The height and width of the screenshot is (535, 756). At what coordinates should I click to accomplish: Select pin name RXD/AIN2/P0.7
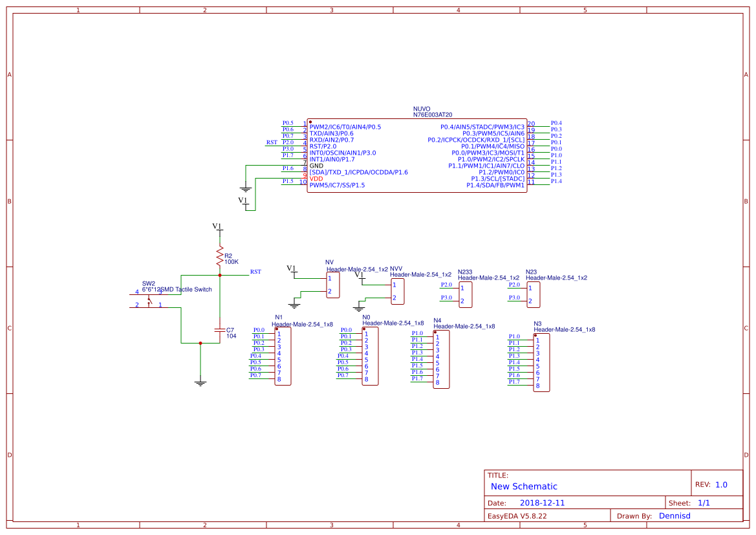point(332,140)
